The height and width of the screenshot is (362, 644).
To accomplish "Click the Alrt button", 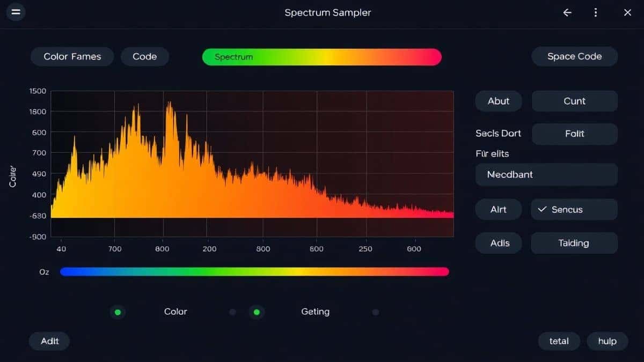I will (x=499, y=209).
